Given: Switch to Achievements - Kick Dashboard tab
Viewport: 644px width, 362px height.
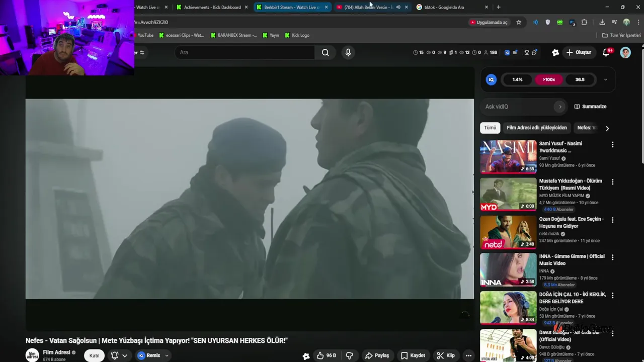Looking at the screenshot, I should [x=212, y=7].
